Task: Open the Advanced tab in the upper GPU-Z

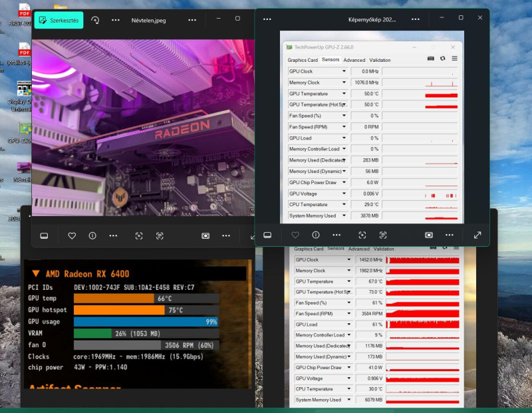Action: (354, 60)
